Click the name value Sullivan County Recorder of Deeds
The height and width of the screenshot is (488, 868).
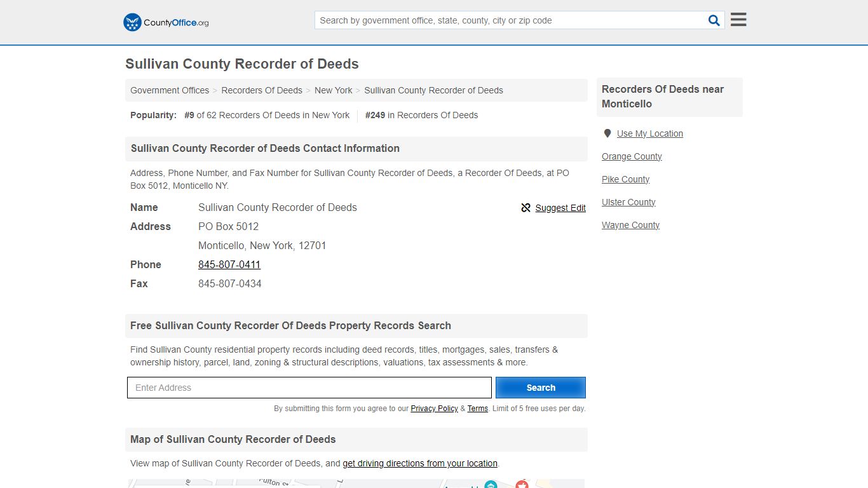point(278,207)
